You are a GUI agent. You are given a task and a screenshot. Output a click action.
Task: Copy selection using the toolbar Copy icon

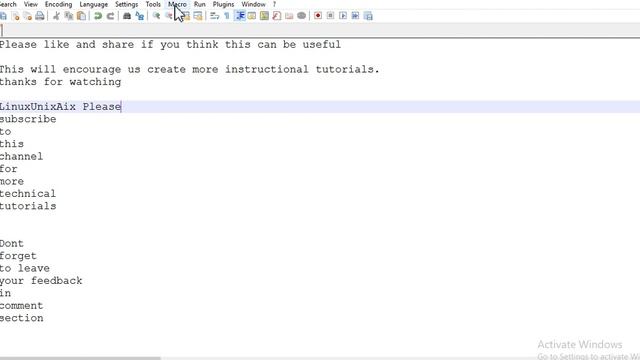[x=69, y=16]
